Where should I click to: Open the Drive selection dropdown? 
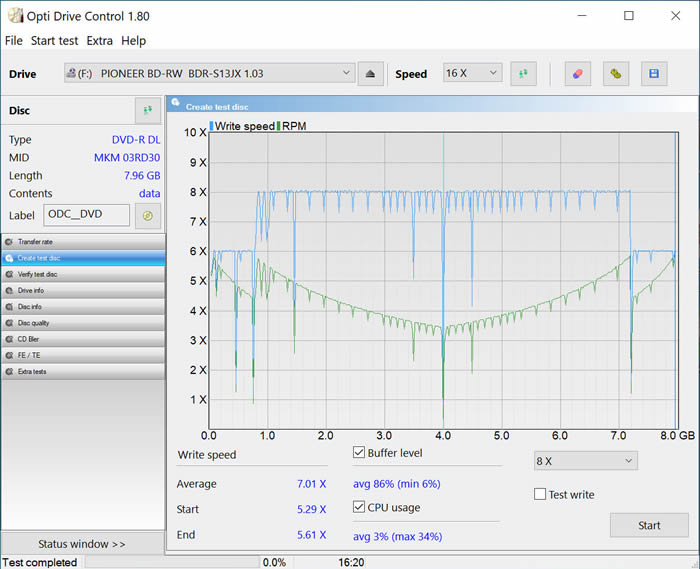point(209,73)
